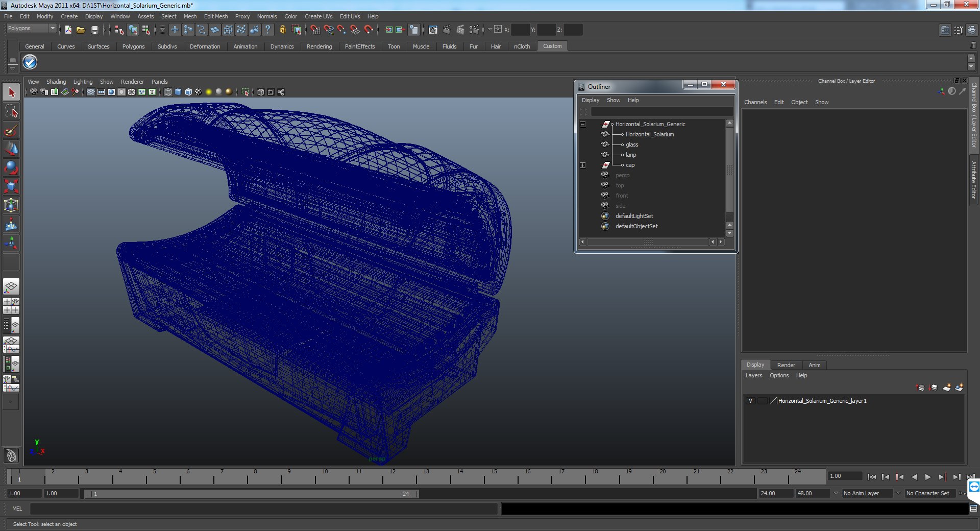Expand the cap node in Outliner

point(582,165)
